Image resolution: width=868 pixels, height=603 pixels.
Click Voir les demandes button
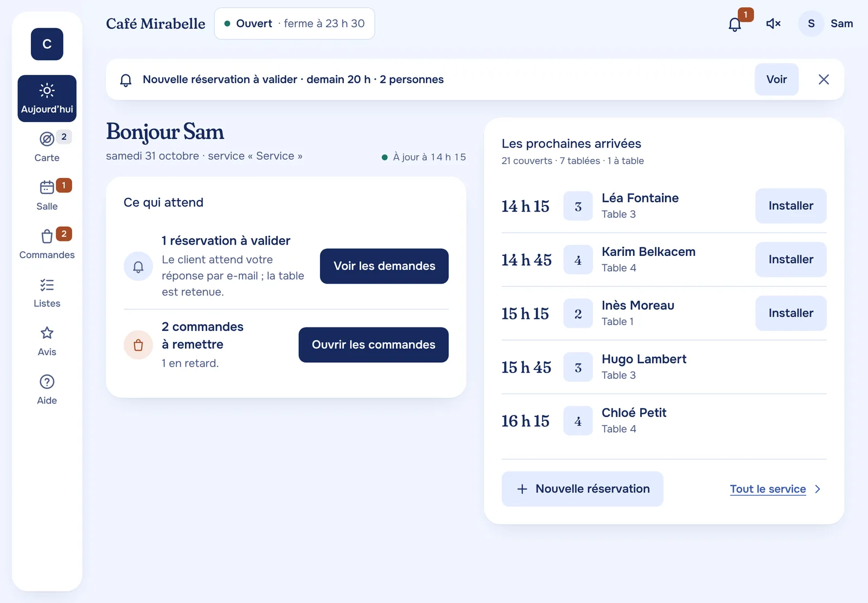[x=384, y=266]
